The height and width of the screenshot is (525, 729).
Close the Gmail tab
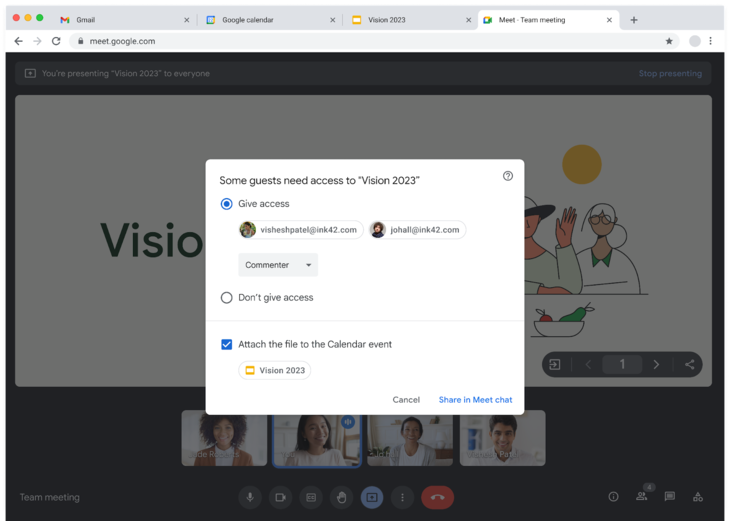pos(186,20)
